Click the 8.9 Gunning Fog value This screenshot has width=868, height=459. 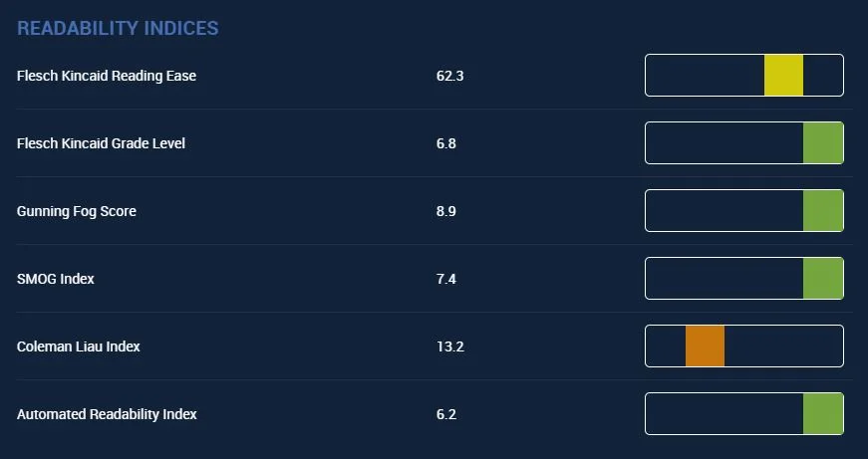point(446,211)
